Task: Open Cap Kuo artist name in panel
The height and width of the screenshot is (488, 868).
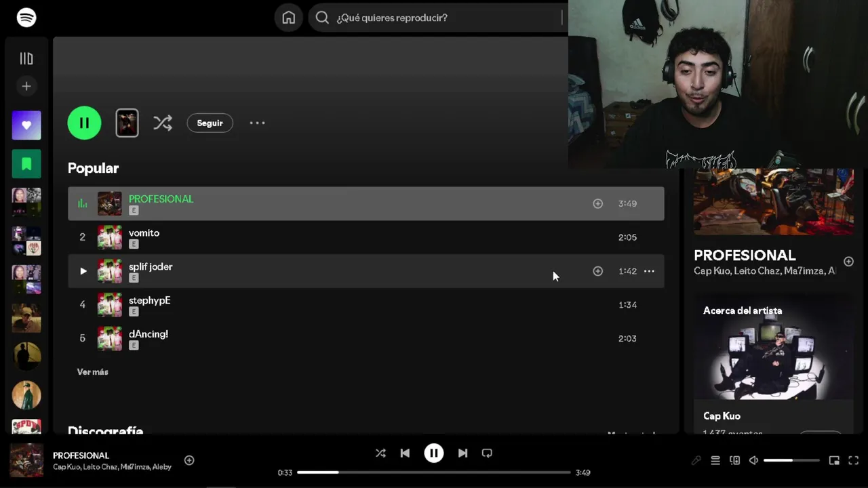Action: coord(722,416)
